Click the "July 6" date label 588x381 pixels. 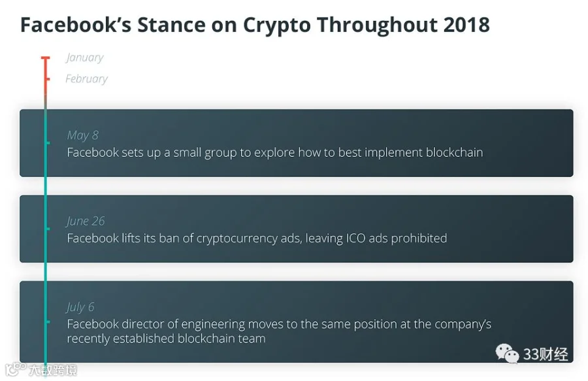point(80,306)
